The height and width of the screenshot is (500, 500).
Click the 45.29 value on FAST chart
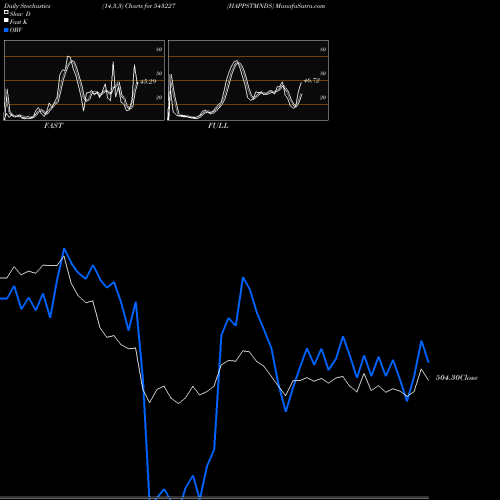click(148, 81)
